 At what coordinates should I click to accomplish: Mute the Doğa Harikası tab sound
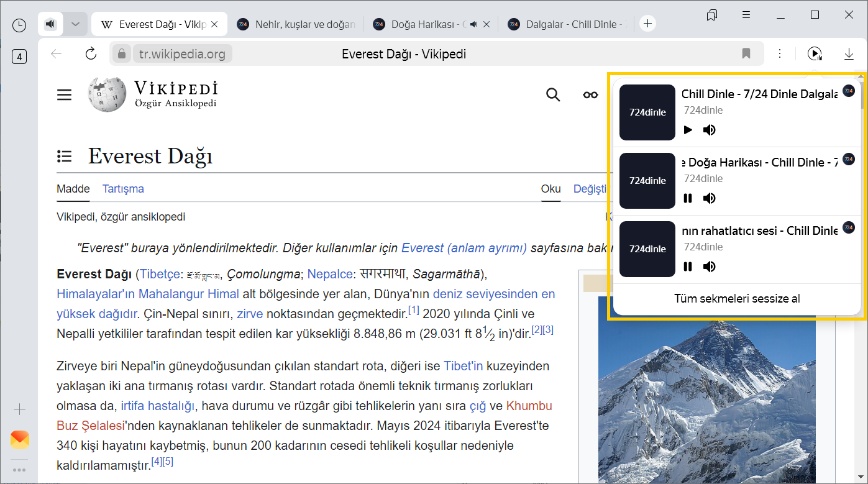(x=709, y=198)
